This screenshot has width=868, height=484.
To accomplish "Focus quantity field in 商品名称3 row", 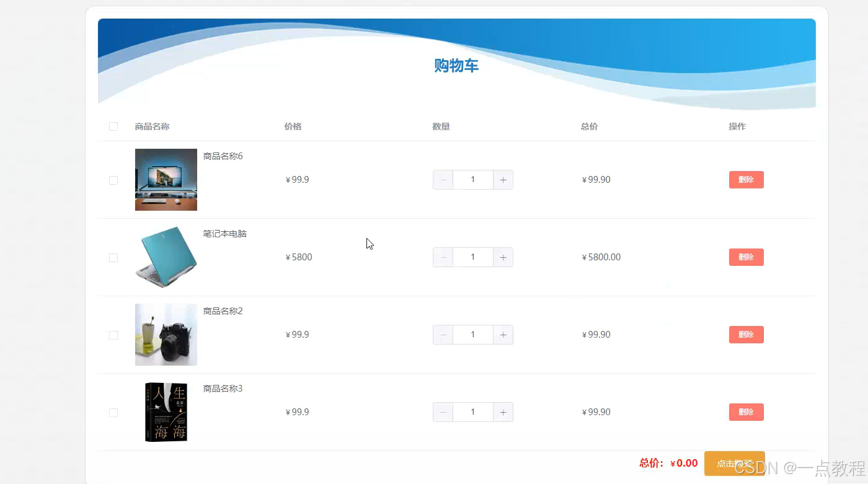I will coord(473,412).
